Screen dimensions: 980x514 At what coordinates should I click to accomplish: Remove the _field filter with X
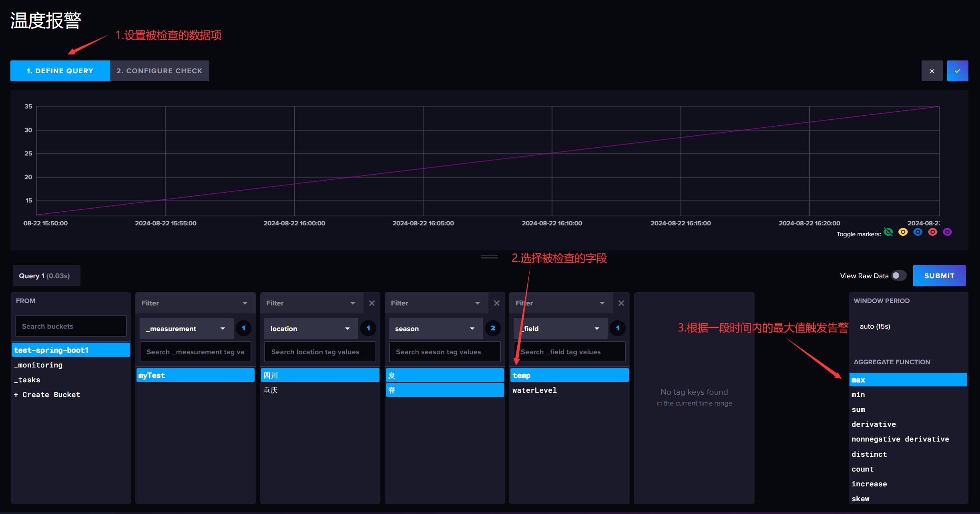pos(621,303)
